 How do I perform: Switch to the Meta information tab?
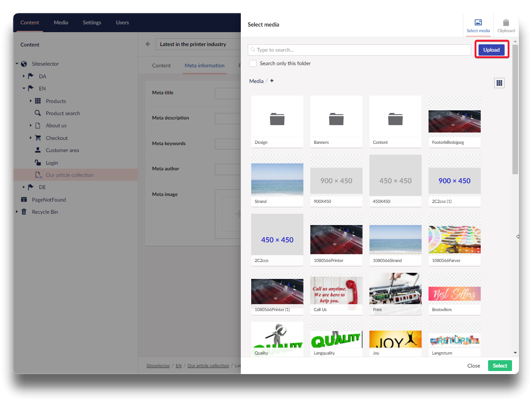tap(205, 66)
